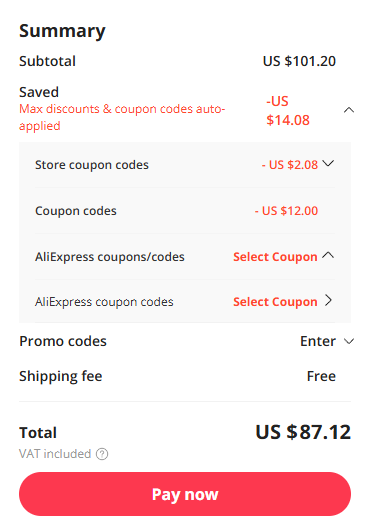Click the Coupon codes US $12.00 amount
Viewport: 367px width, 523px height.
point(286,211)
